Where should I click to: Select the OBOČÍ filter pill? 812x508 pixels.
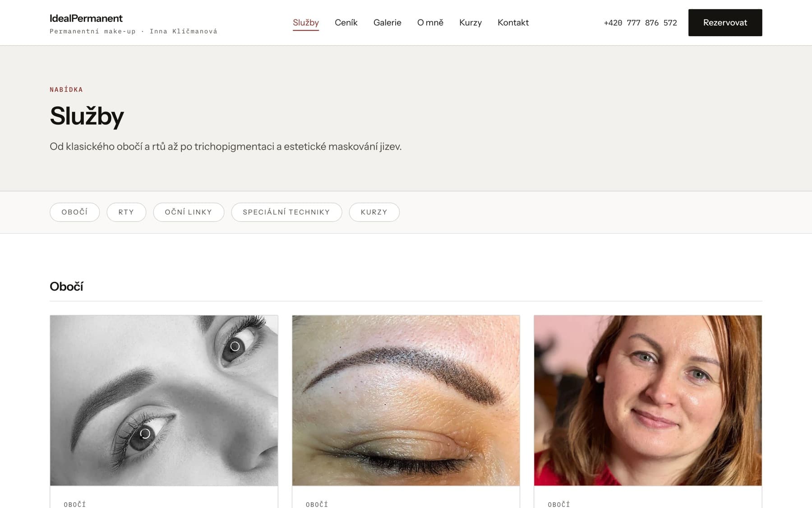[x=74, y=212]
